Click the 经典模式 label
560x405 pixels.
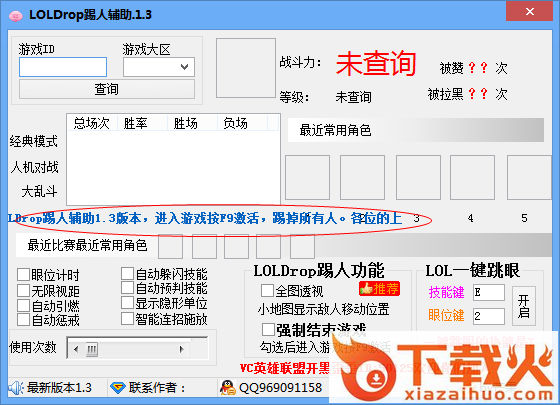click(34, 141)
